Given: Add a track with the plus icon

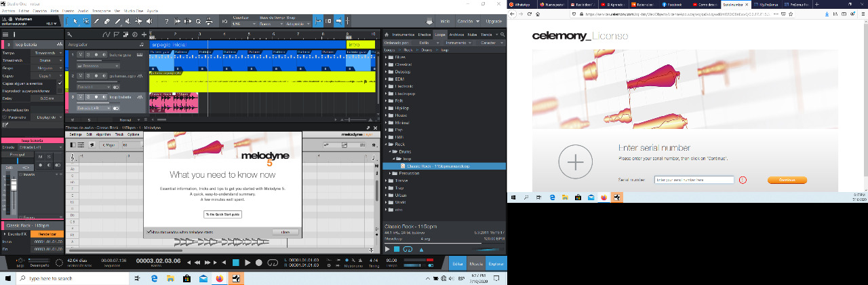Looking at the screenshot, I should pyautogui.click(x=144, y=35).
